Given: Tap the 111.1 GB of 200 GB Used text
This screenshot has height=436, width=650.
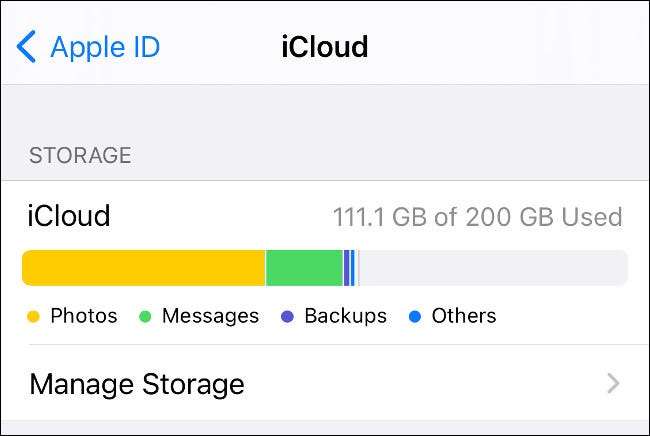Looking at the screenshot, I should coord(477,217).
